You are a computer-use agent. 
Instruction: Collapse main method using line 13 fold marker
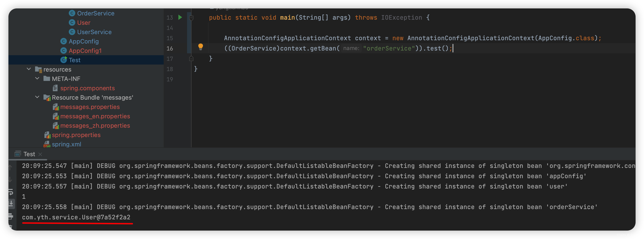point(191,18)
